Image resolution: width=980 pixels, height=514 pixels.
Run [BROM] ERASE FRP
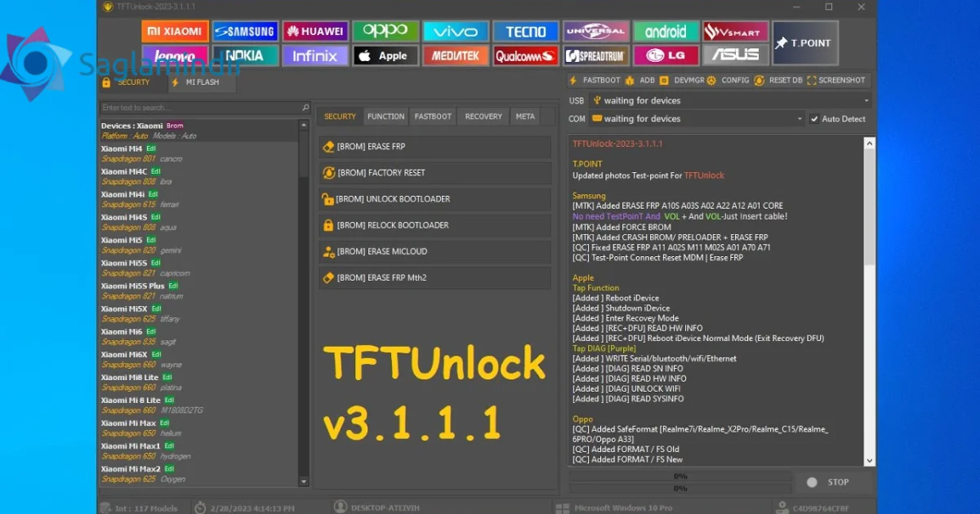434,147
